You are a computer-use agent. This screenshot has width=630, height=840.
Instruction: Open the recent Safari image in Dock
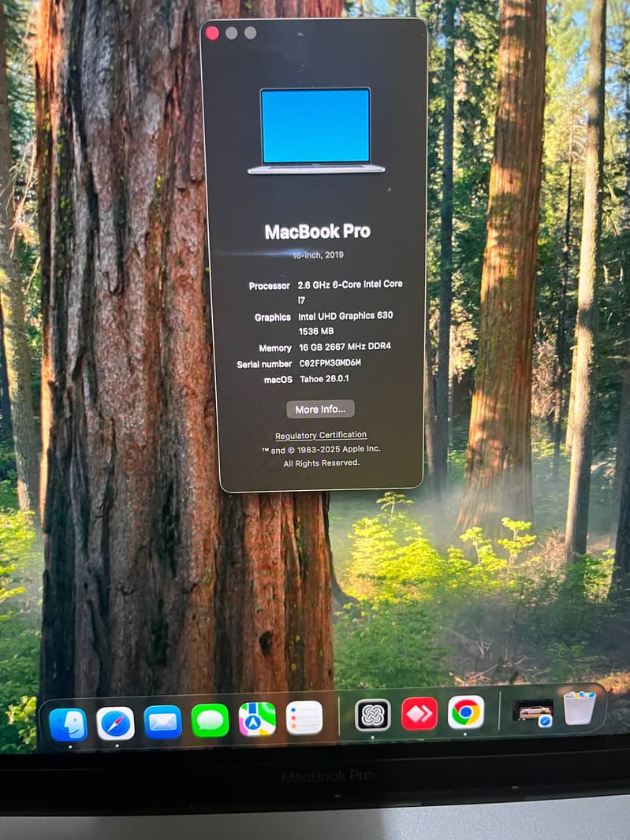coord(532,712)
